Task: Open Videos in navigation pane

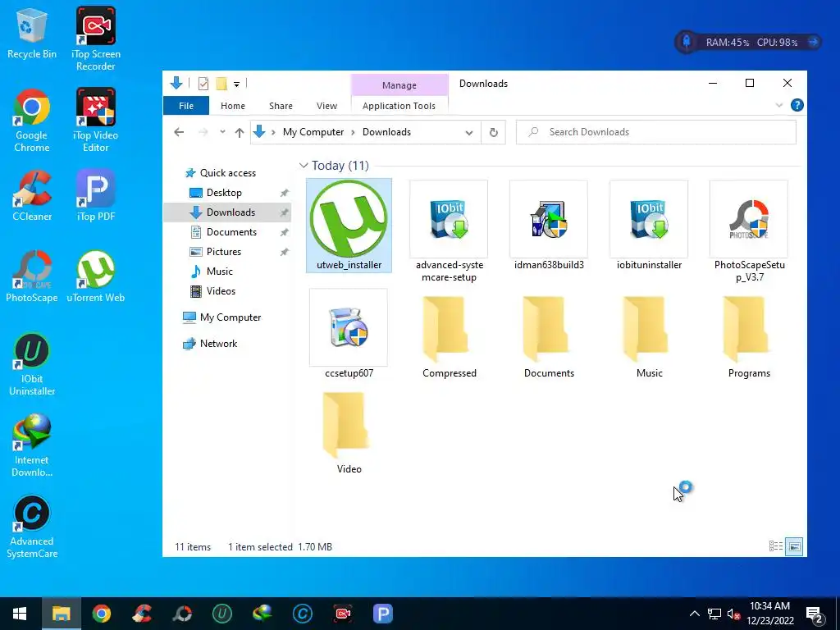Action: point(221,291)
